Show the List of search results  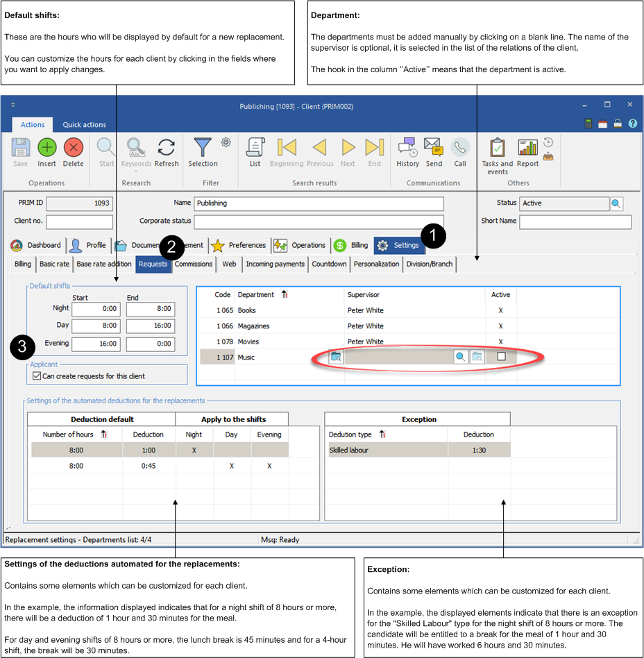(255, 148)
